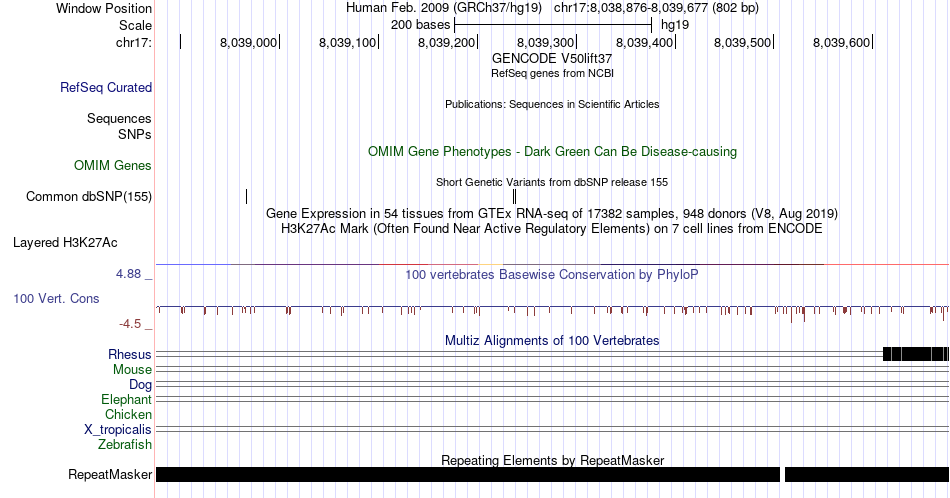Select the Dog alignment row label
Screen dimensions: 950x498
(x=141, y=385)
